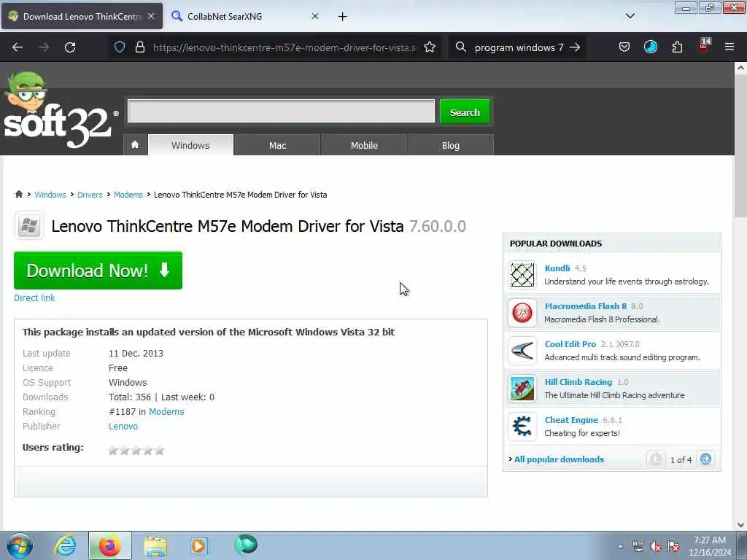Open the Modems breadcrumb link
The height and width of the screenshot is (560, 747).
(x=128, y=195)
